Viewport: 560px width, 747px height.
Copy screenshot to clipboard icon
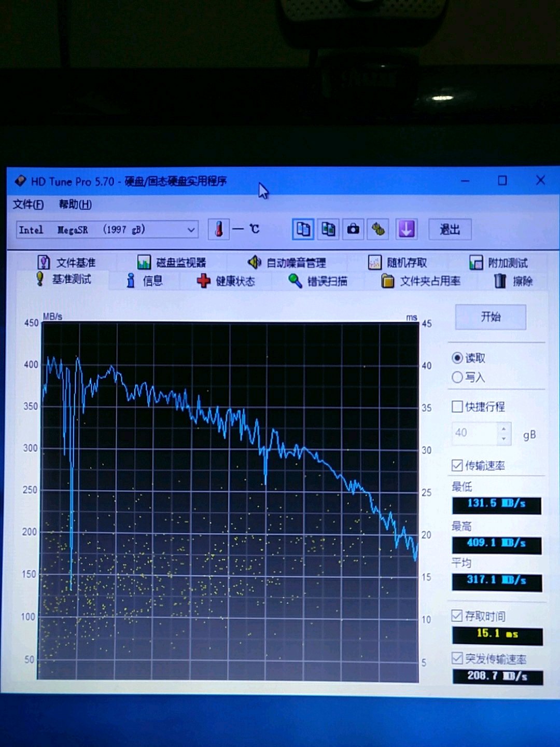tap(328, 229)
